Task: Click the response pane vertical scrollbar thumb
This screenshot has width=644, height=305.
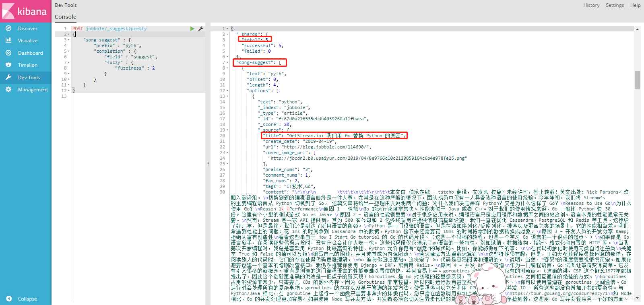Action: point(637,80)
